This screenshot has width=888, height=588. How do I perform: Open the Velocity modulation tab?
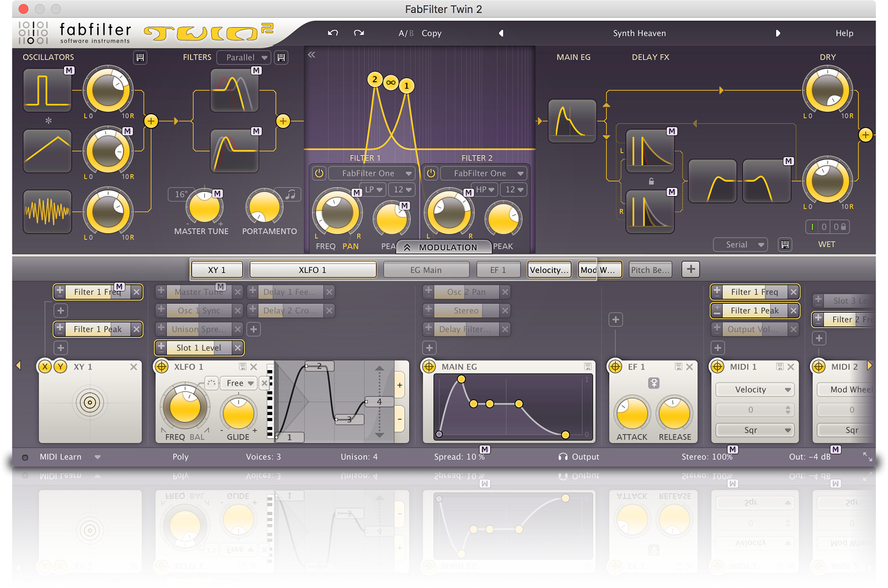549,269
